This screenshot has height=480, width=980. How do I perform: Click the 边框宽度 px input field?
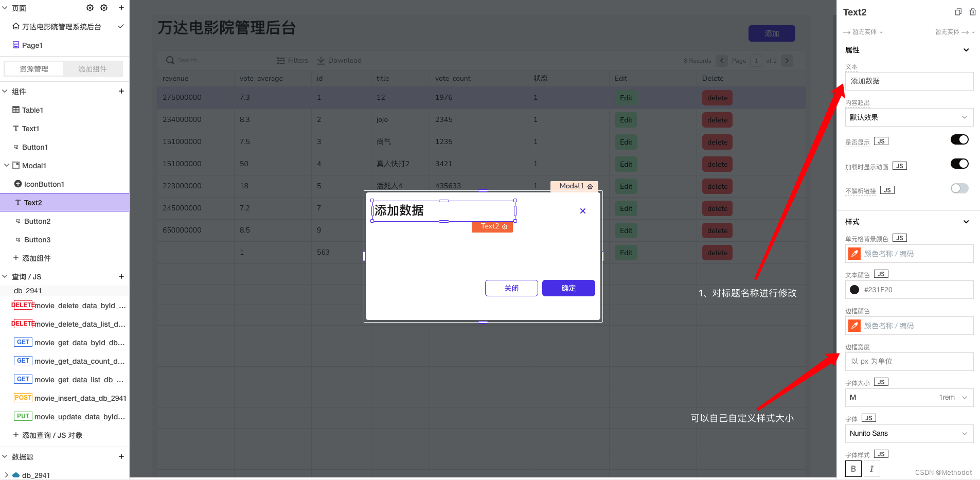click(909, 361)
